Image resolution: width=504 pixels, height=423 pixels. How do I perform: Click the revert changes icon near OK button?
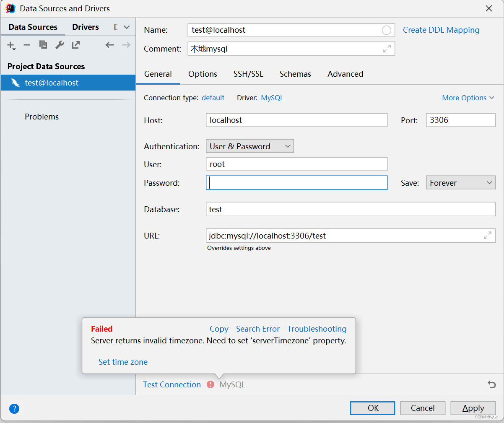[491, 384]
